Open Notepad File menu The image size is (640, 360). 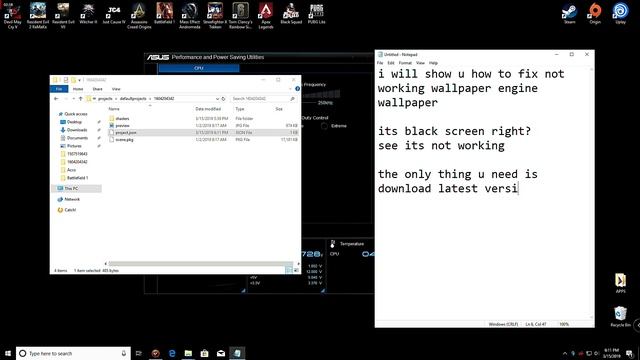click(380, 63)
